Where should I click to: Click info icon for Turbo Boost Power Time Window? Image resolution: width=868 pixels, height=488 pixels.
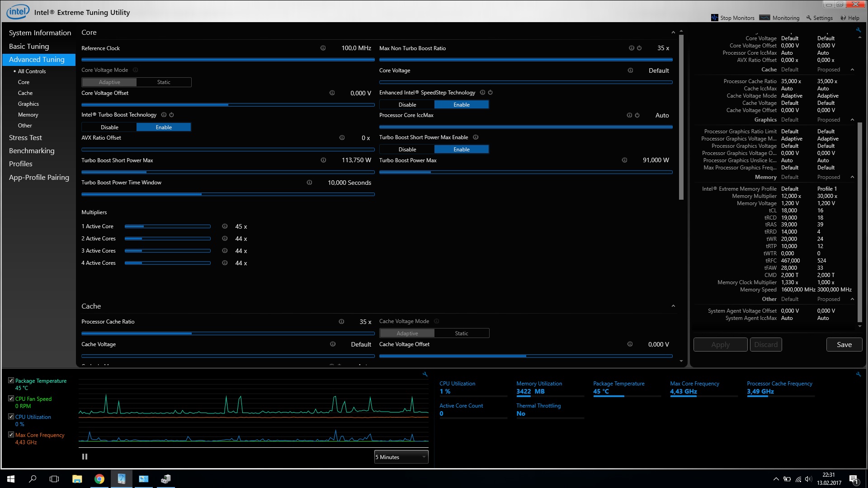(x=309, y=182)
